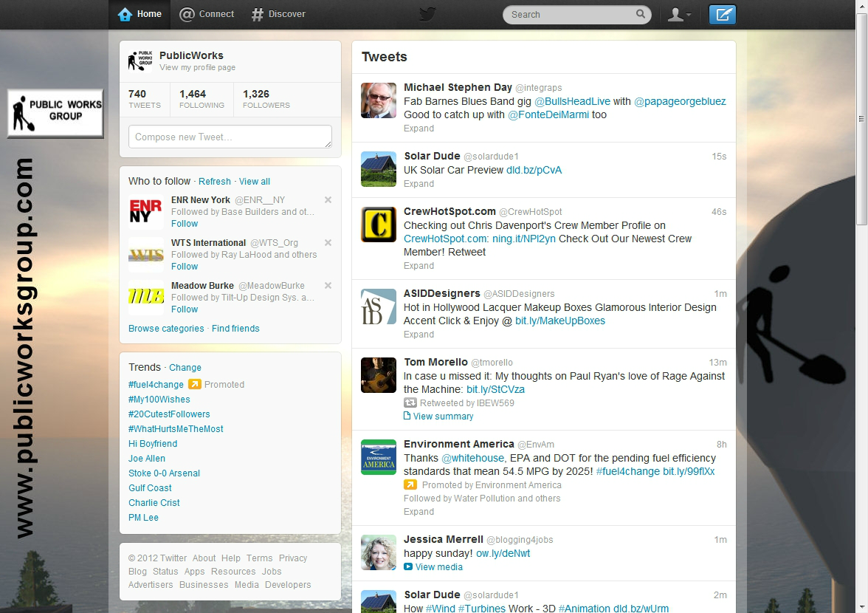
Task: Click the Meadow Burke avatar icon
Action: pos(145,298)
